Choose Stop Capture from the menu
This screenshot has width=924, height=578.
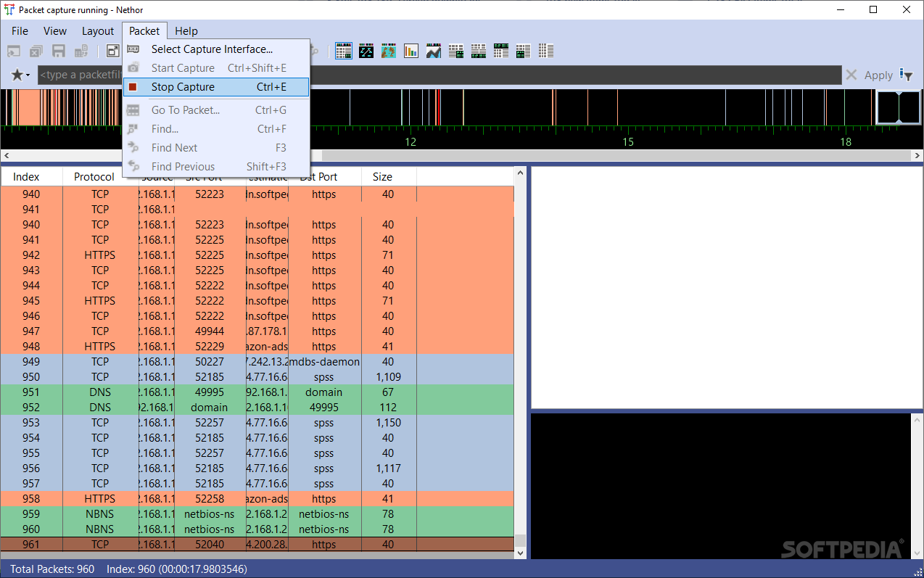coord(216,87)
